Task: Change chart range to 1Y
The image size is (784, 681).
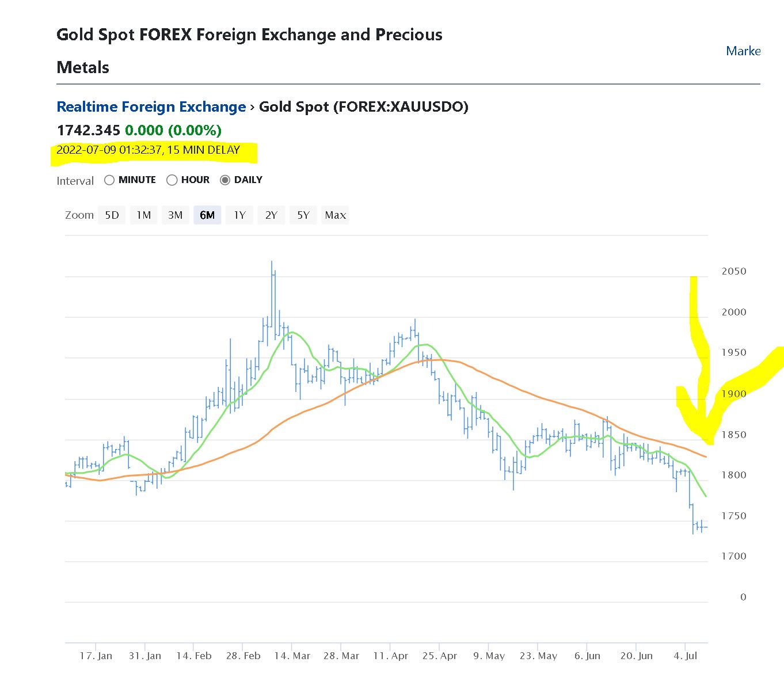Action: click(x=239, y=215)
